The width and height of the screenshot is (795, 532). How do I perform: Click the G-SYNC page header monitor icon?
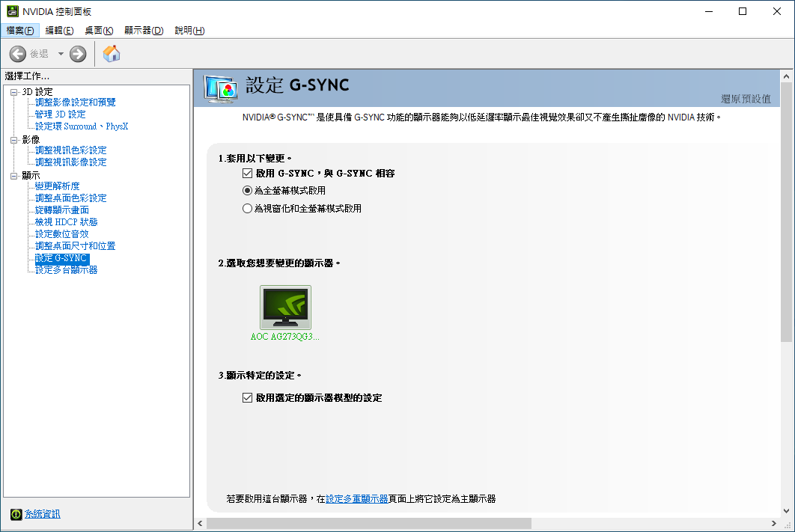[x=221, y=88]
